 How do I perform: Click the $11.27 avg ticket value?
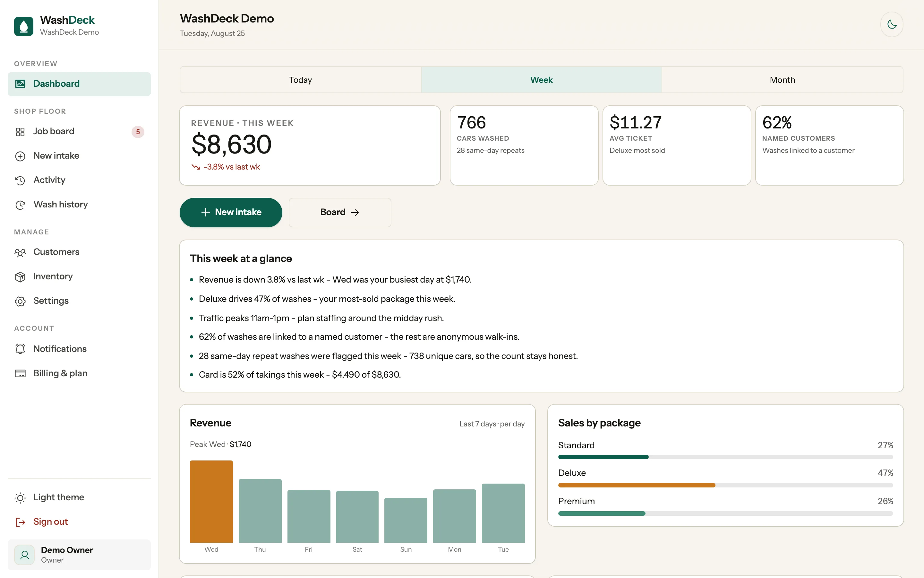pos(636,123)
